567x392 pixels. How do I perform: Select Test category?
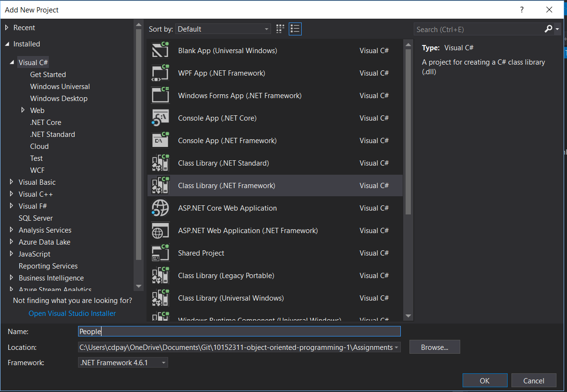point(36,158)
